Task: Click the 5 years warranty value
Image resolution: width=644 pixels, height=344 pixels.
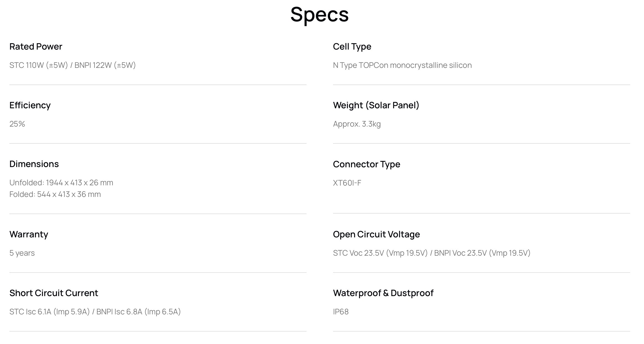Action: [22, 253]
